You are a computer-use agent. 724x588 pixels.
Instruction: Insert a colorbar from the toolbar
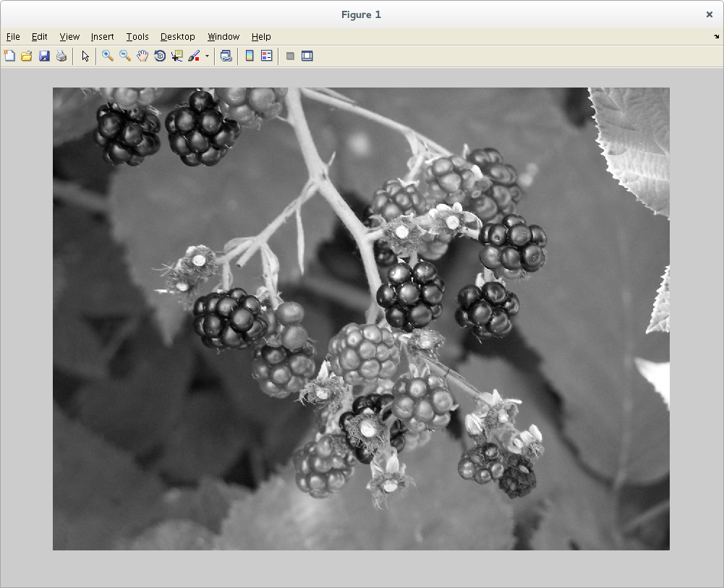tap(250, 56)
